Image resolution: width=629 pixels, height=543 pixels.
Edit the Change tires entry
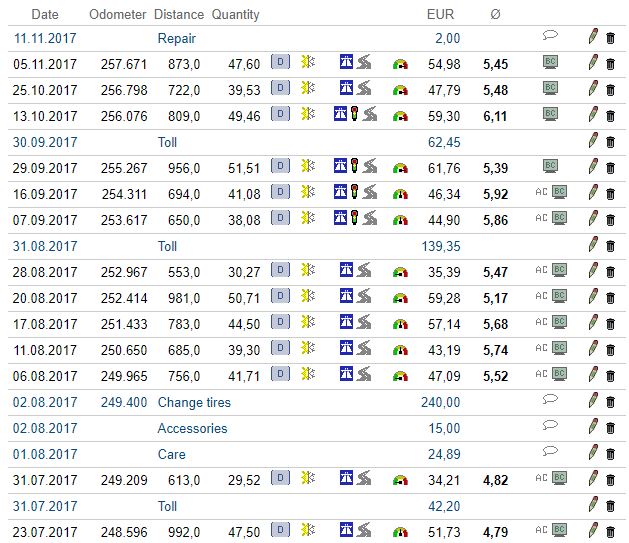click(x=593, y=401)
